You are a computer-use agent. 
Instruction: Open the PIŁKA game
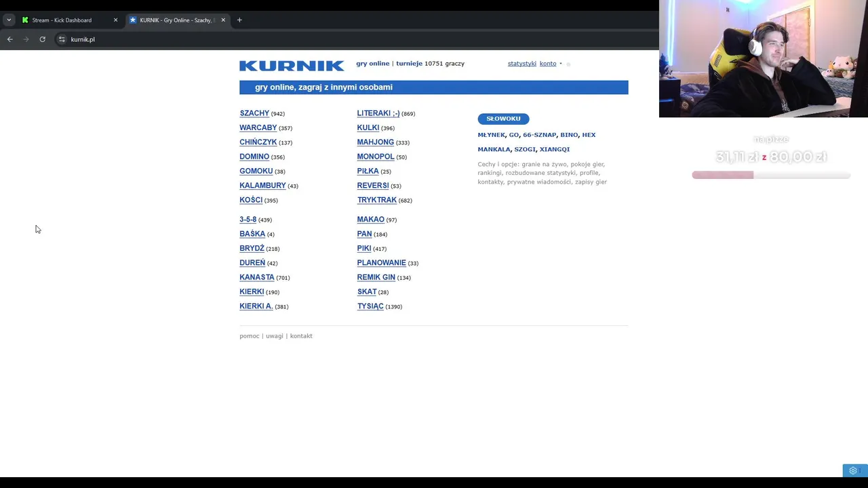click(368, 171)
